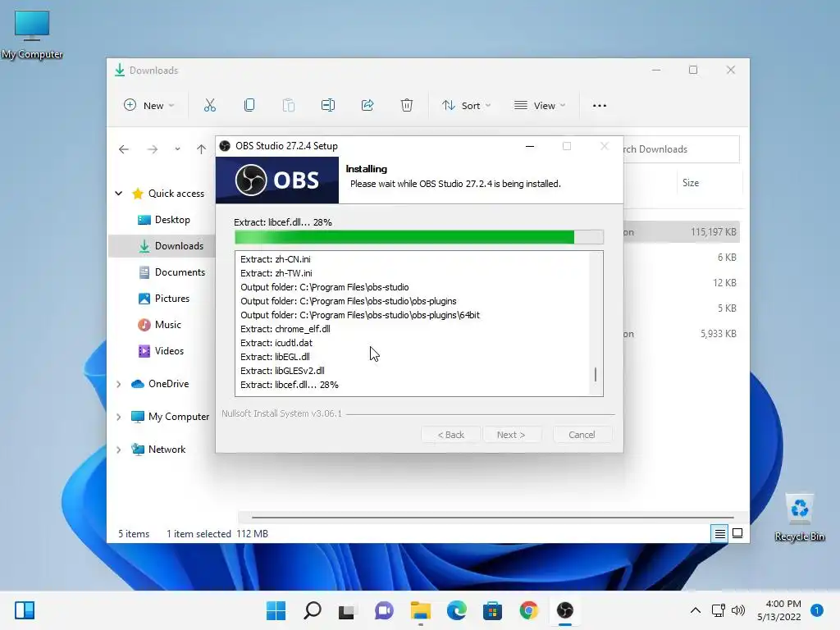
Task: Select the file row sized 6 KB
Action: click(681, 258)
